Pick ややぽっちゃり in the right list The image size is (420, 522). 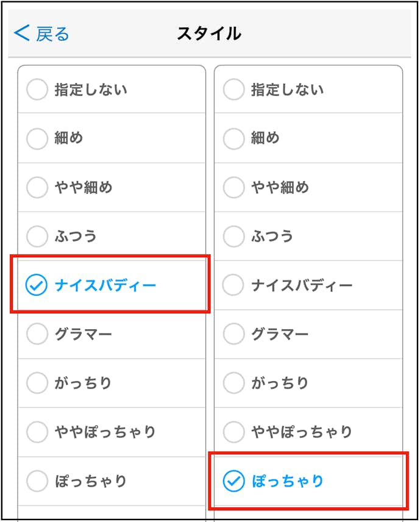[x=233, y=432]
